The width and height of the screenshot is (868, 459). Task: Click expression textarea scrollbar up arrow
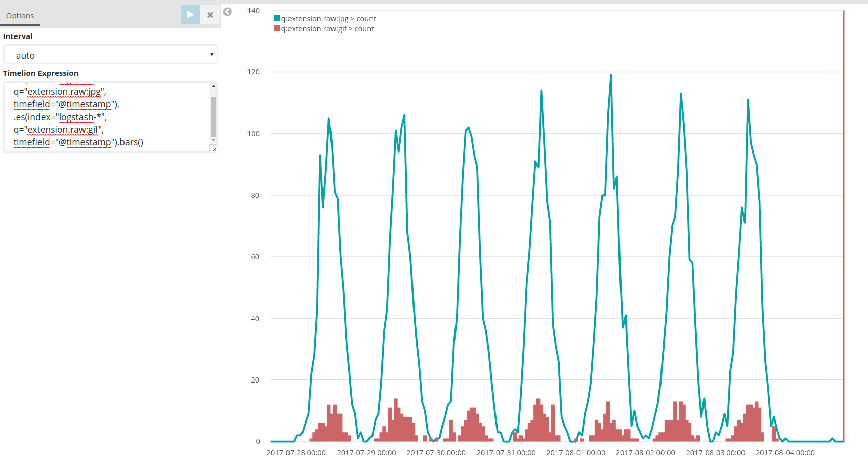point(213,86)
